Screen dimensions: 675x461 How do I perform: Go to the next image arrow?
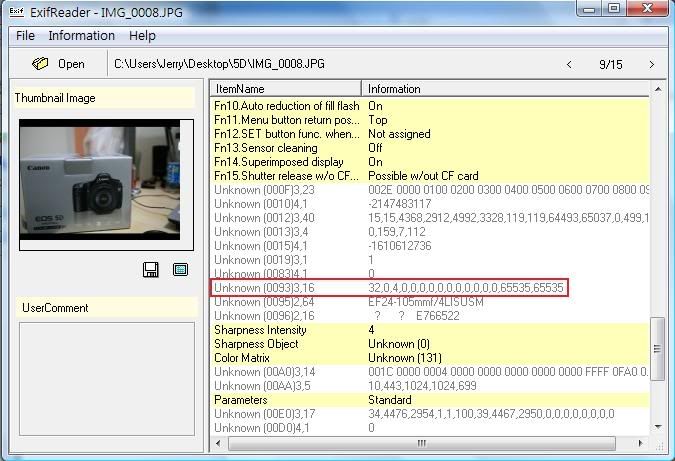coord(652,65)
